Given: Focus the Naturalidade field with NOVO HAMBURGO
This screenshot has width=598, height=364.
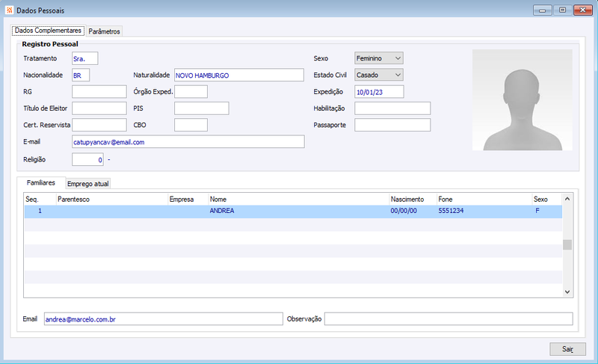Looking at the screenshot, I should [239, 75].
